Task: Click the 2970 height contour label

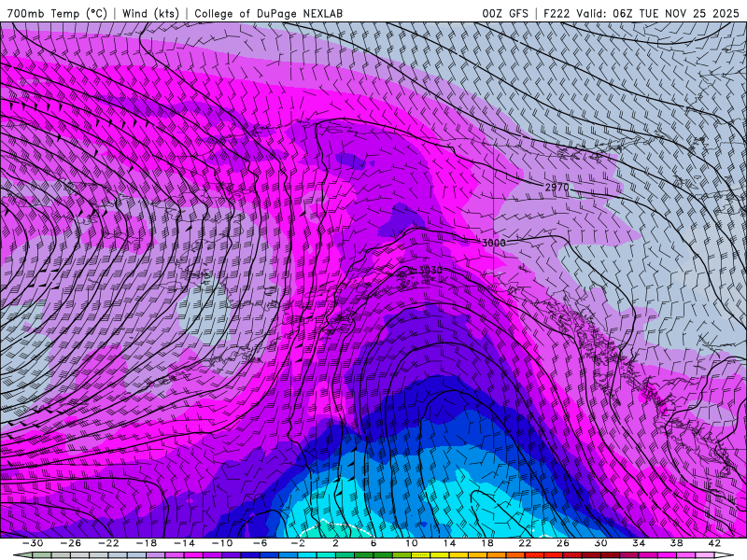Action: pyautogui.click(x=557, y=188)
